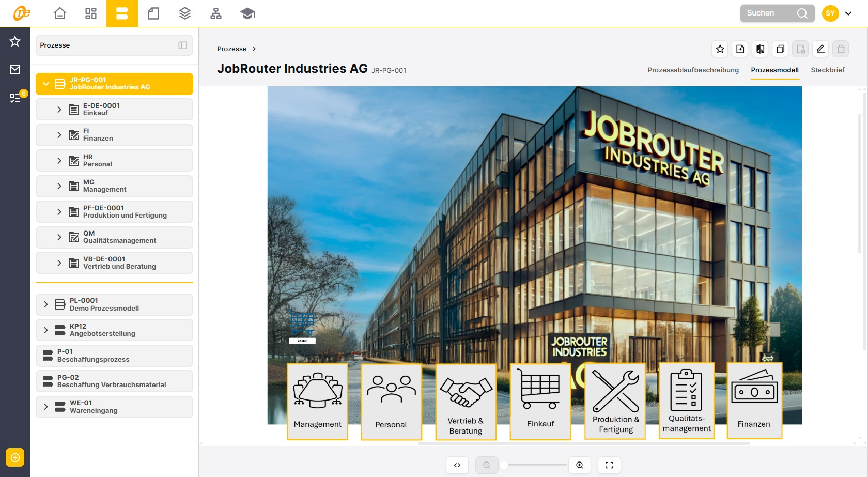Viewport: 868px width, 477px height.
Task: Expand the MG Management node
Action: [59, 186]
